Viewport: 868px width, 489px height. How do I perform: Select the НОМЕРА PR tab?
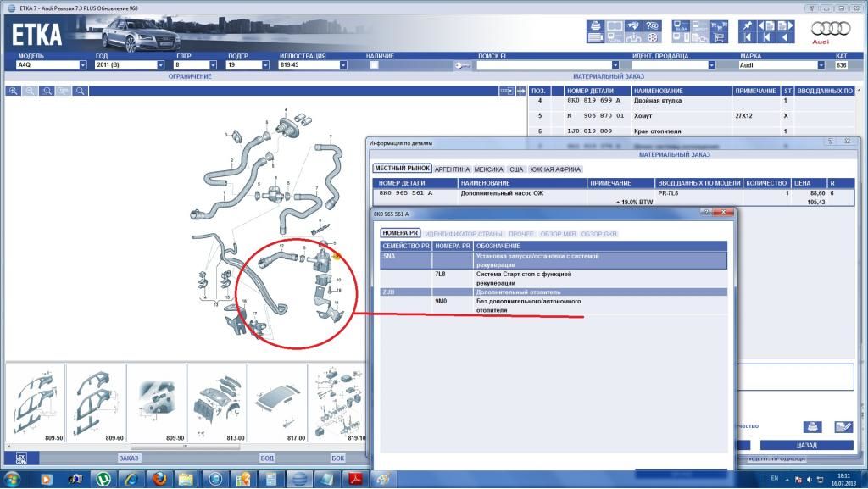click(400, 233)
